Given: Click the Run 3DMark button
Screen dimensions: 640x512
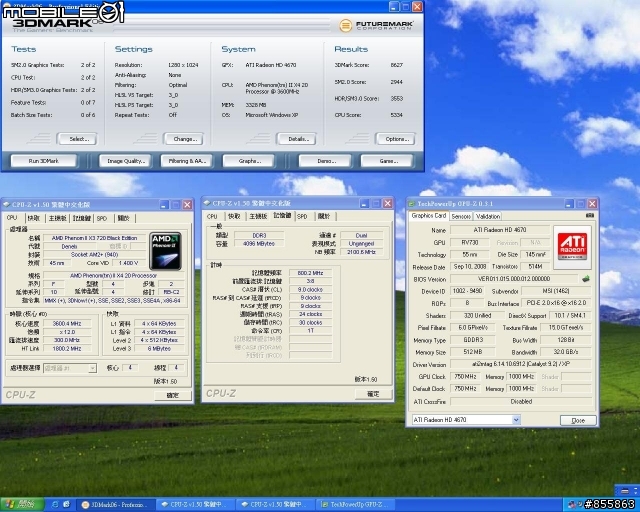Looking at the screenshot, I should [x=44, y=161].
